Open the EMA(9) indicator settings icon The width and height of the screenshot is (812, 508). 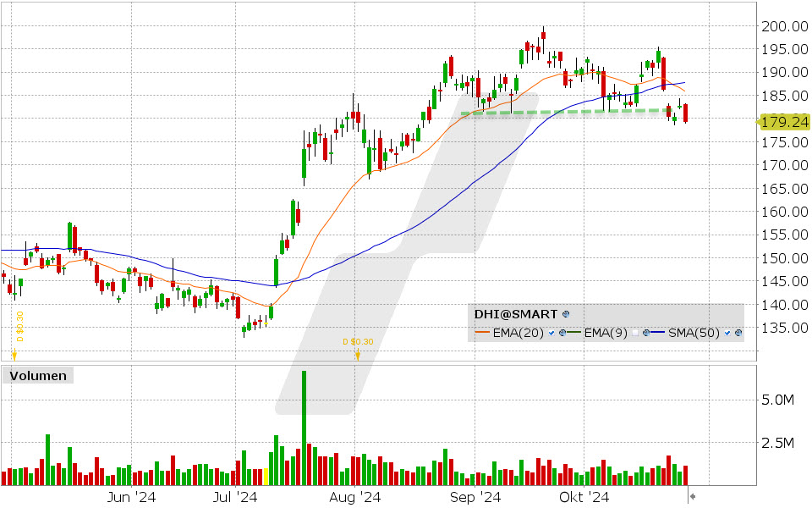pos(645,333)
